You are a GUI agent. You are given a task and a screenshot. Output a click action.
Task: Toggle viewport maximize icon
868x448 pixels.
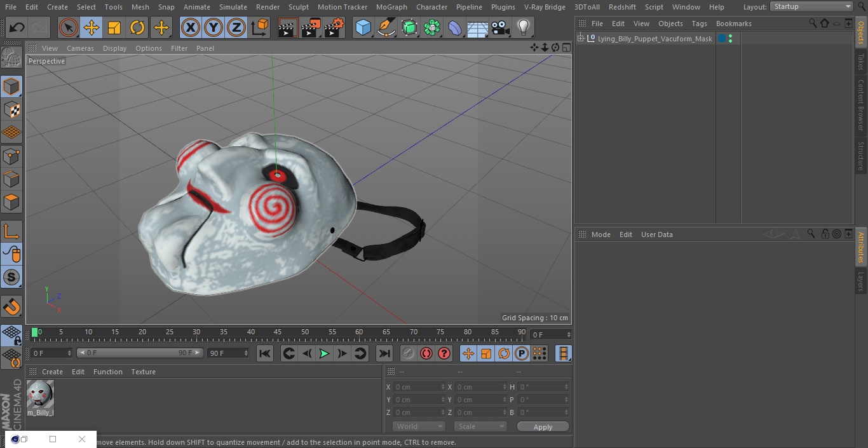(x=566, y=48)
